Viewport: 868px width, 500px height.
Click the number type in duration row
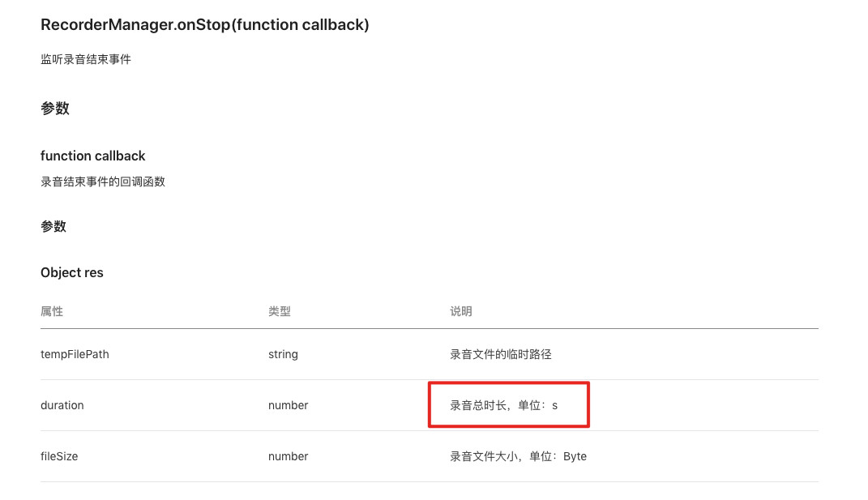pos(288,405)
